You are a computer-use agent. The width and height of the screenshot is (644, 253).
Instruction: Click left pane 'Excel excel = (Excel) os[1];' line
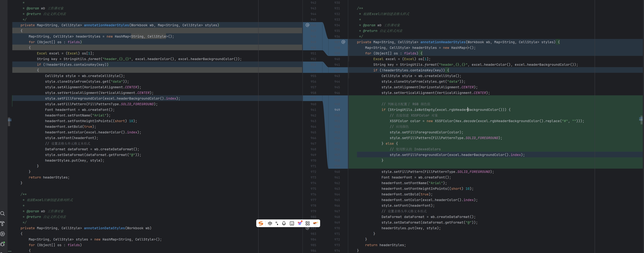[66, 53]
